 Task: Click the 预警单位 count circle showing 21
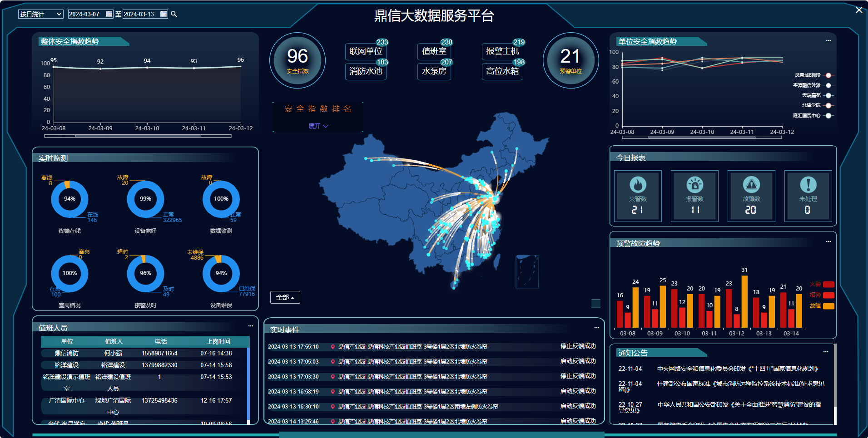570,60
